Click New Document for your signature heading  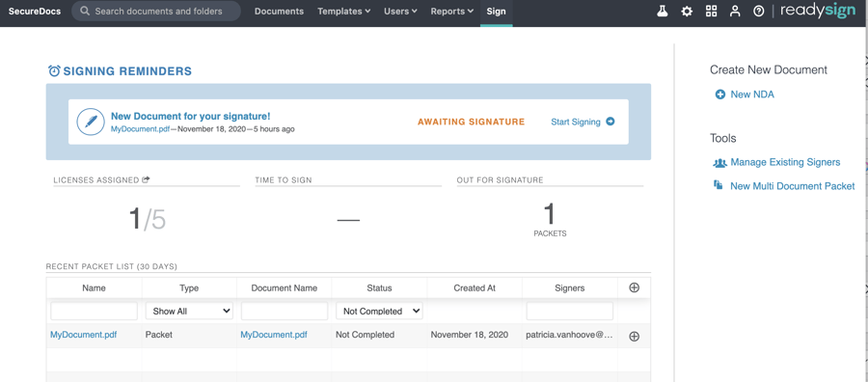(190, 117)
